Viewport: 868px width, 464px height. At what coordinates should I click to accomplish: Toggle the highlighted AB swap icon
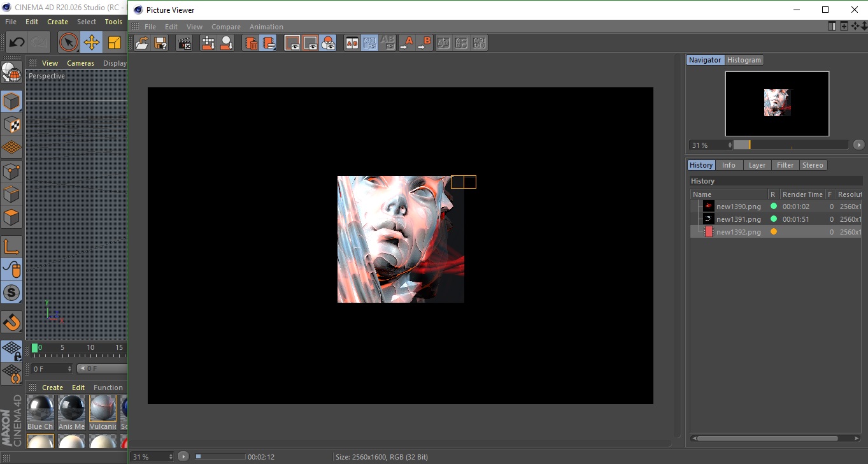(370, 43)
